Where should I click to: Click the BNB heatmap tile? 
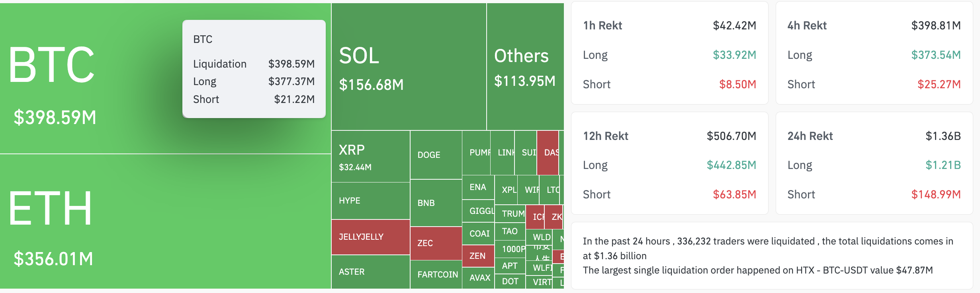[436, 203]
